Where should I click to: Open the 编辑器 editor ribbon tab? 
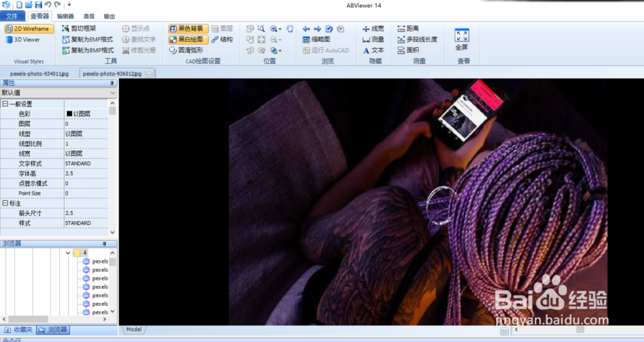click(65, 16)
